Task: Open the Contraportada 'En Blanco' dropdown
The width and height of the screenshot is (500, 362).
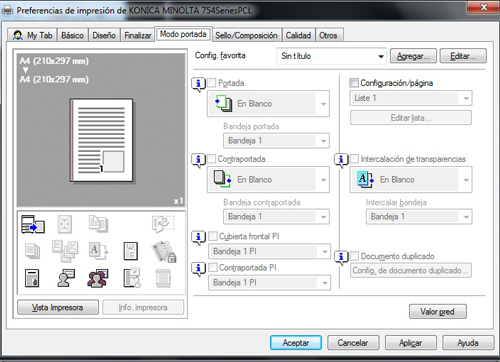Action: (x=268, y=180)
